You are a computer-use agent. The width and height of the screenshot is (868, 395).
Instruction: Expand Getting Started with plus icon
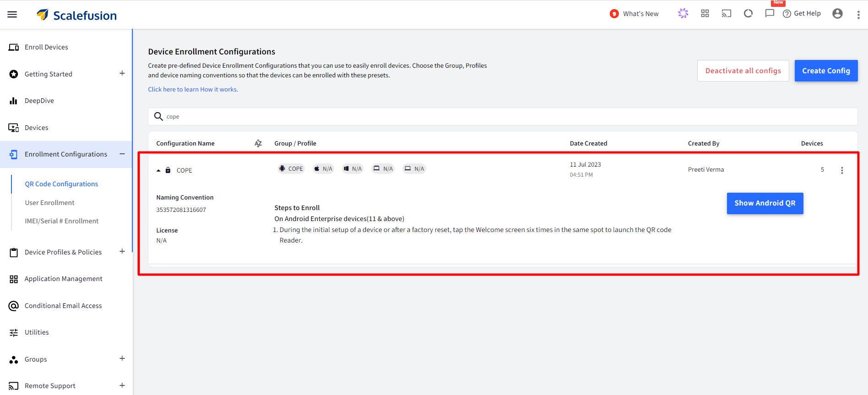[x=122, y=73]
